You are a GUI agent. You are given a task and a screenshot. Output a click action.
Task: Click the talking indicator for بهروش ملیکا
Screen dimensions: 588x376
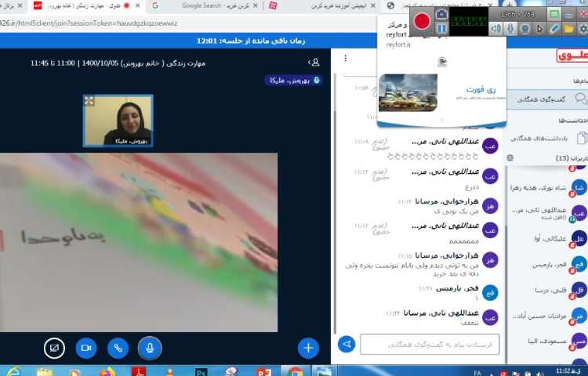(x=294, y=81)
